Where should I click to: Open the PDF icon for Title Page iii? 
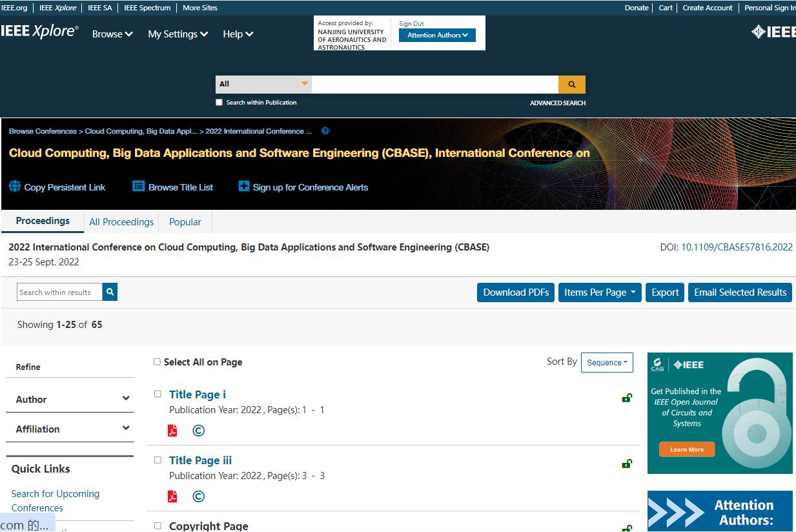point(172,496)
